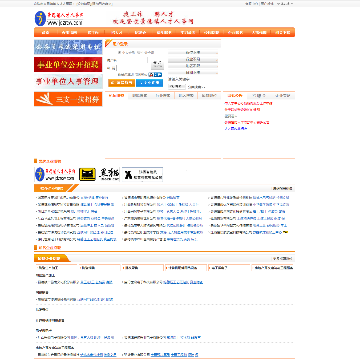Click the orange pencil icon on login panel header

coord(108,44)
